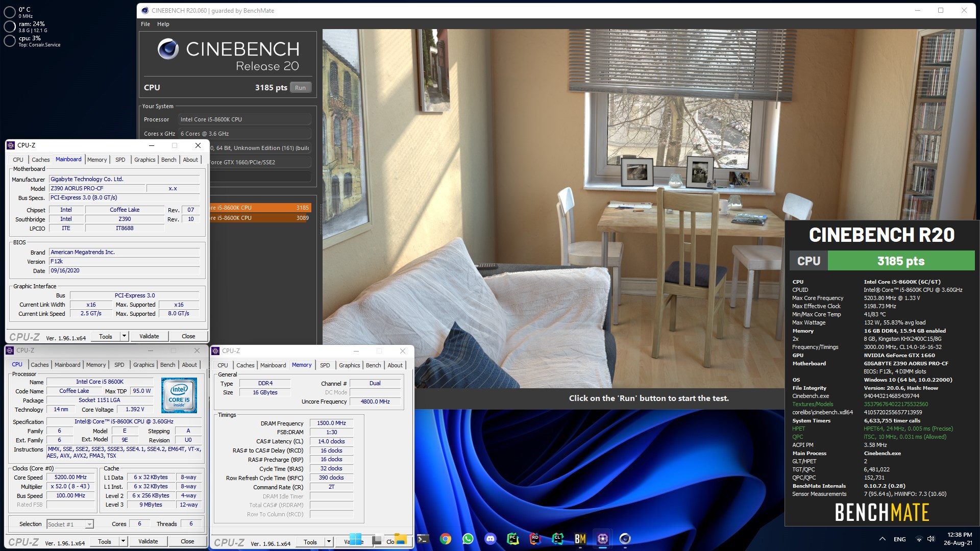Viewport: 980px width, 551px height.
Task: Open the Cinebench Help menu
Action: (163, 24)
